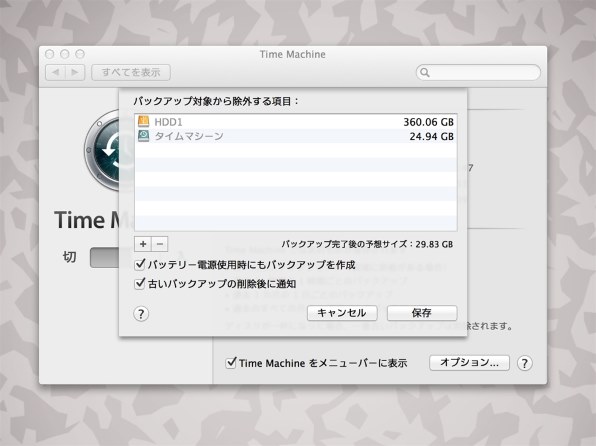The image size is (596, 446).
Task: Click the すべてを表示 button
Action: [x=131, y=72]
